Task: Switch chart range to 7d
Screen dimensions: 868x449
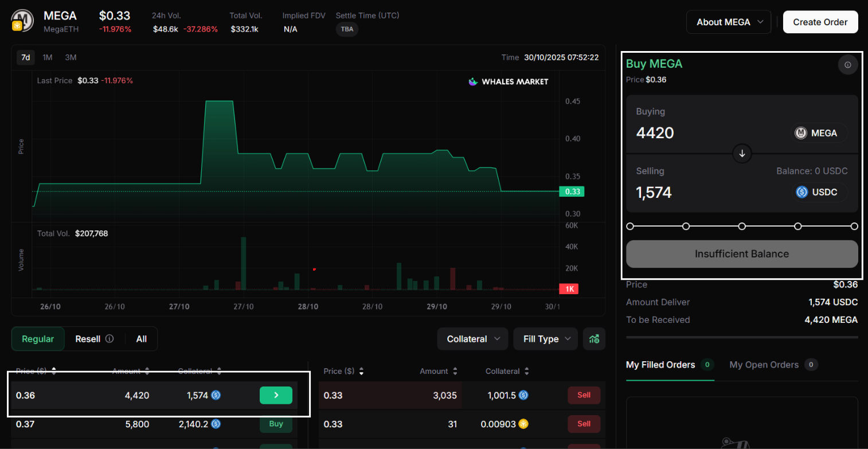Action: click(x=25, y=57)
